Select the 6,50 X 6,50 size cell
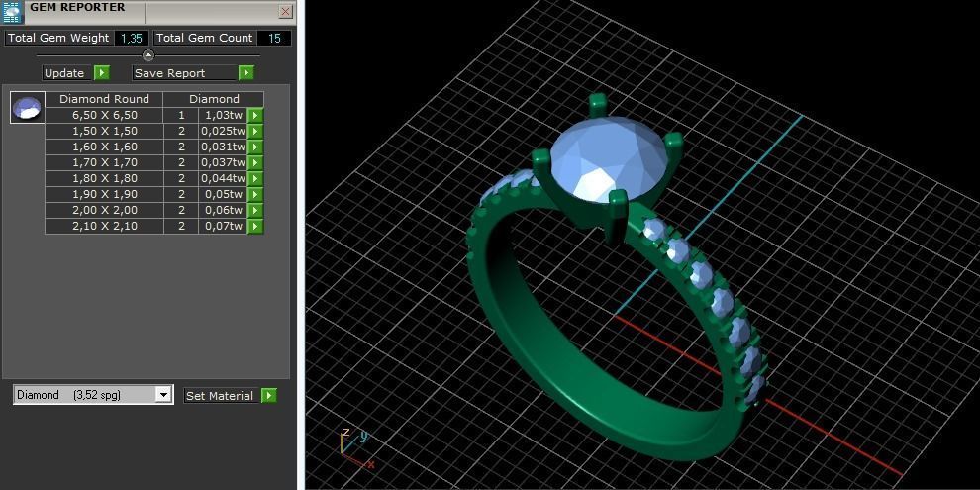 coord(104,116)
